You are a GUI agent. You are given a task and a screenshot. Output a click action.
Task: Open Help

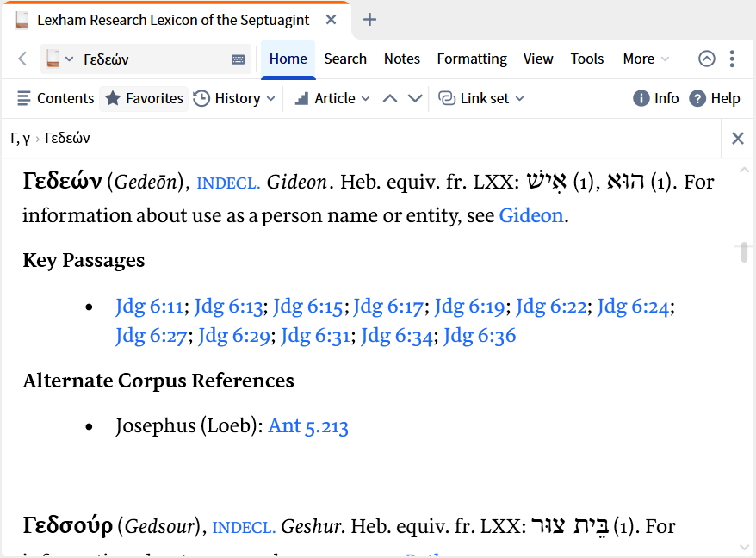[714, 98]
